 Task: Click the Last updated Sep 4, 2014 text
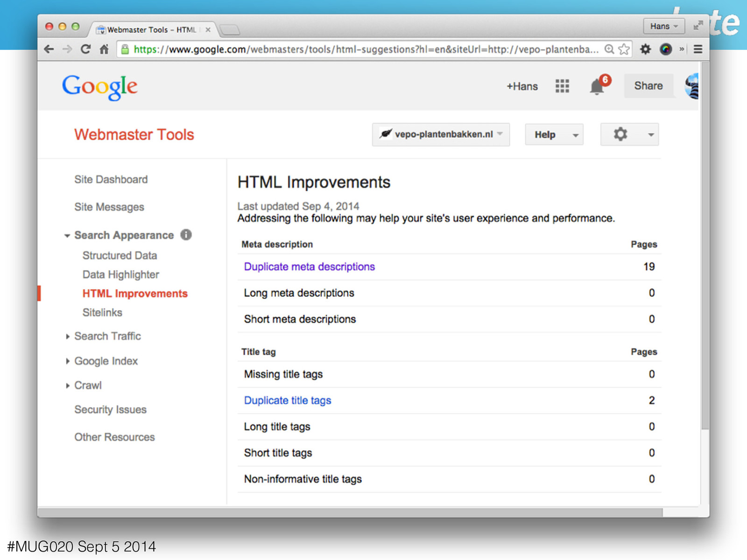coord(298,206)
